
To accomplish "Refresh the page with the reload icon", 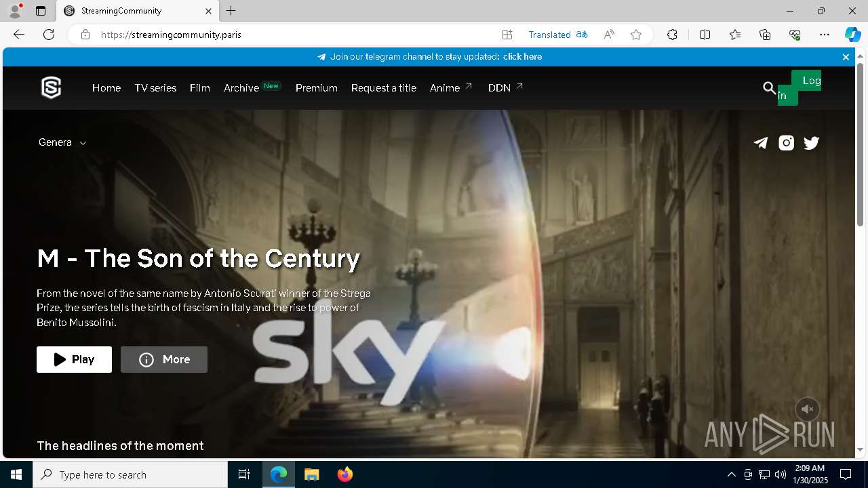I will 49,35.
